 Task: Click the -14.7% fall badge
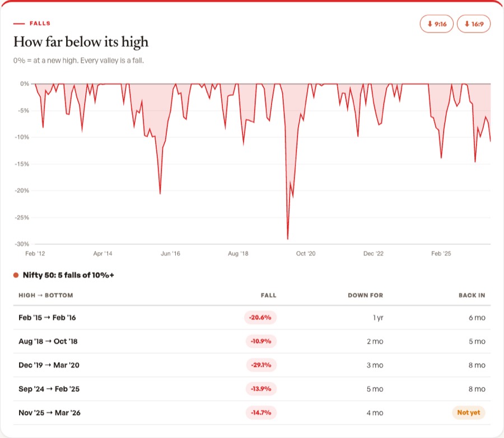[261, 413]
